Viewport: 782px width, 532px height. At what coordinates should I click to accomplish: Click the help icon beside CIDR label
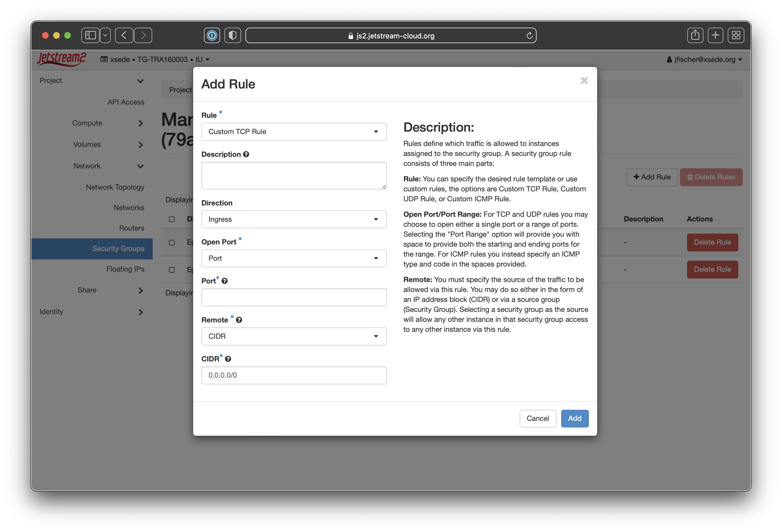click(228, 359)
